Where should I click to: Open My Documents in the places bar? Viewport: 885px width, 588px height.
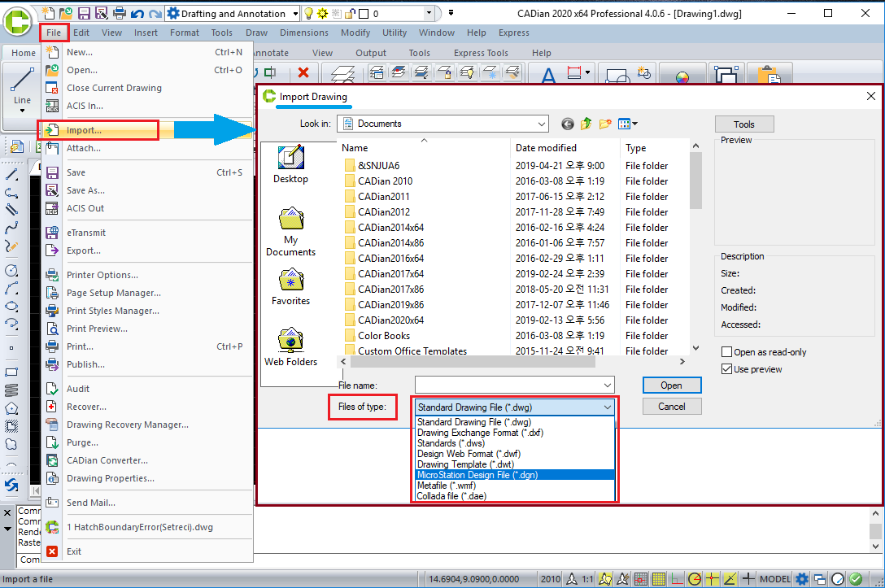tap(290, 232)
